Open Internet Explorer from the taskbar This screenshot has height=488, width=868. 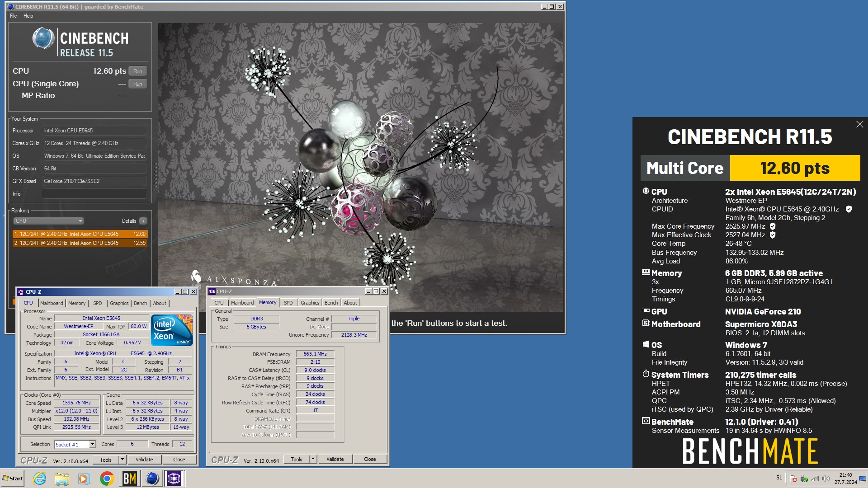tap(40, 479)
